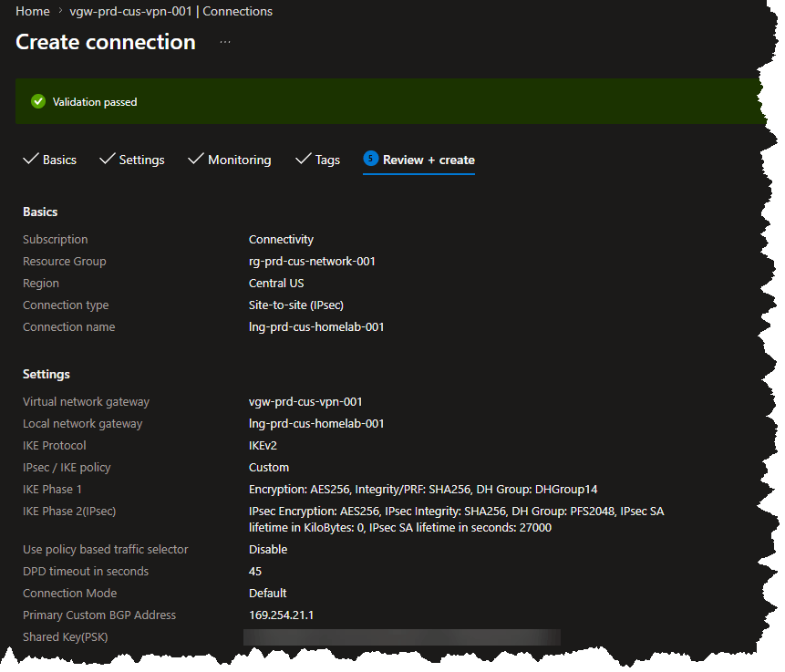Image resolution: width=785 pixels, height=672 pixels.
Task: Click the DPD timeout value 45
Action: [x=255, y=572]
